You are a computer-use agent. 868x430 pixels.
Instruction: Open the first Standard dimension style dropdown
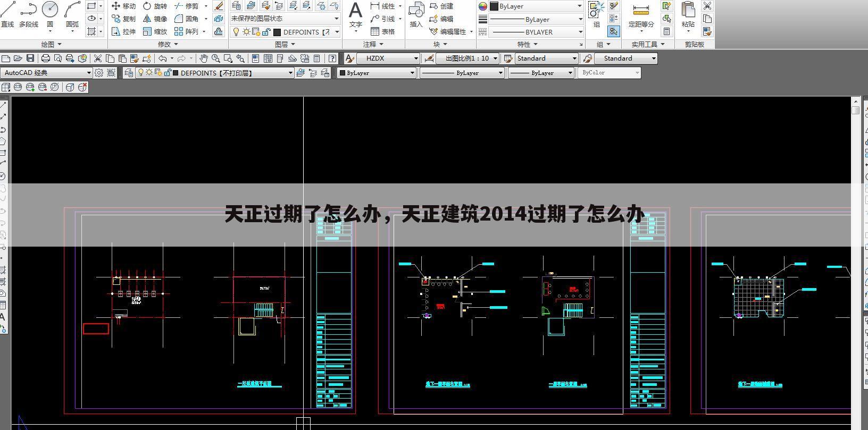[546, 58]
